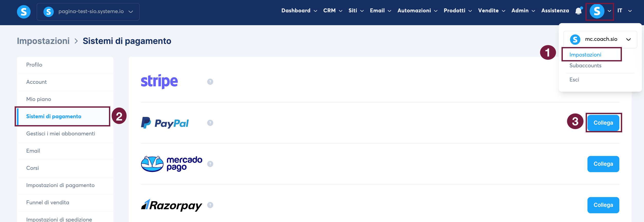Select Sistemi di pagamento in sidebar
The image size is (644, 222).
65,117
